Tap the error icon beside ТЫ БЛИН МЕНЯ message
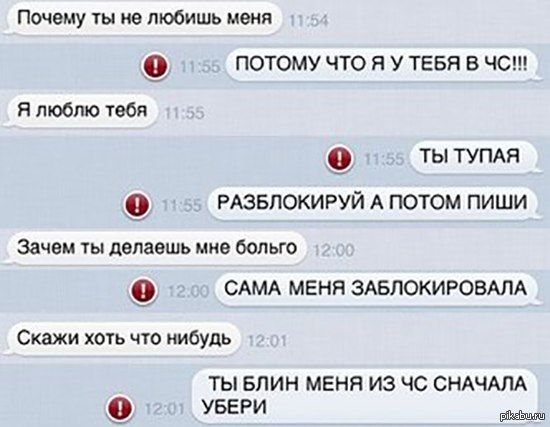The image size is (550, 427). coord(119,408)
